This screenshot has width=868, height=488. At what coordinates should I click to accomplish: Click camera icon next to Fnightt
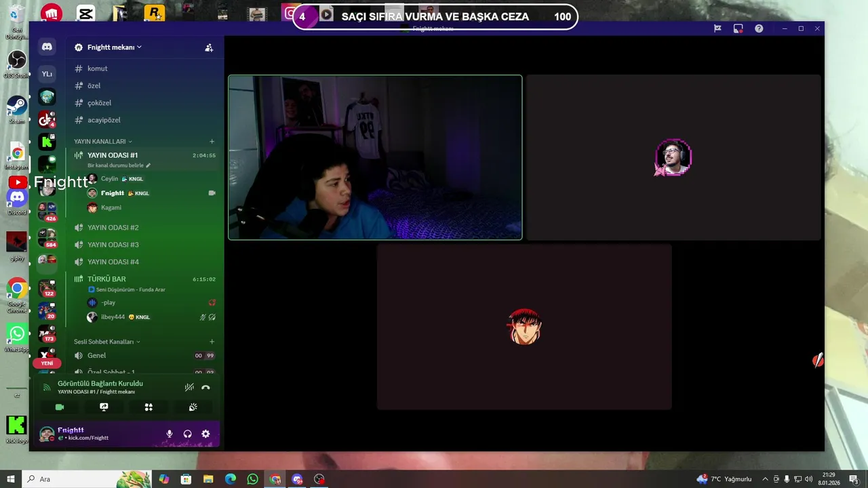[x=212, y=193]
